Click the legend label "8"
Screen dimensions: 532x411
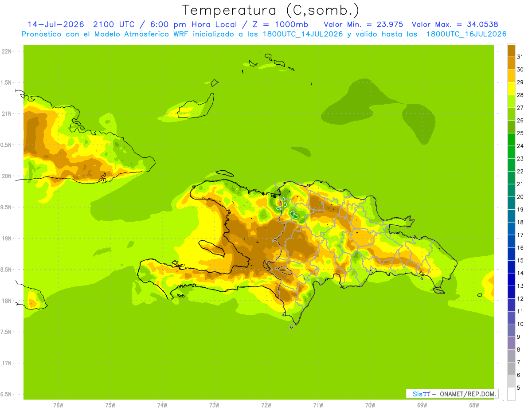point(518,349)
